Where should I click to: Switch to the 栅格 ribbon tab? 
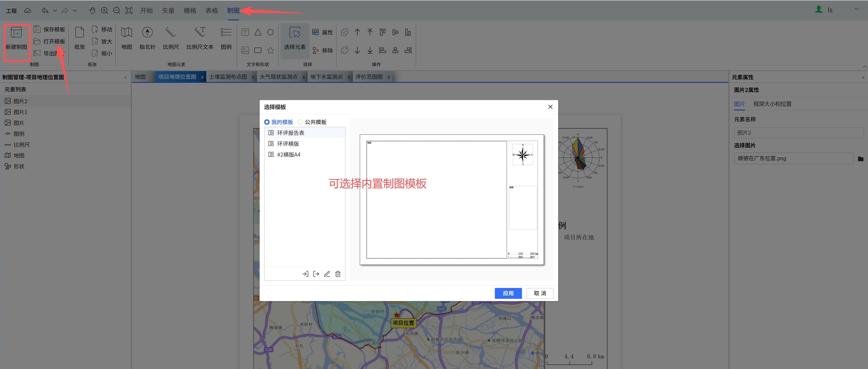[x=190, y=10]
